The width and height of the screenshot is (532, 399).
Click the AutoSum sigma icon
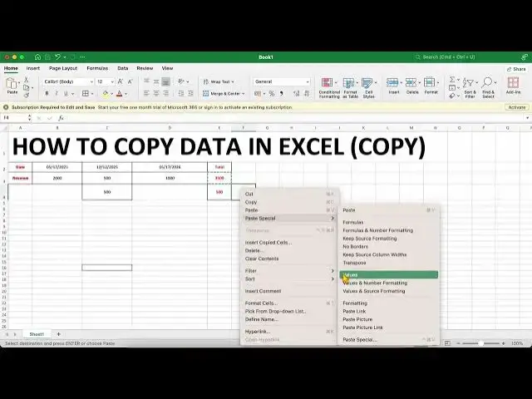pos(452,80)
